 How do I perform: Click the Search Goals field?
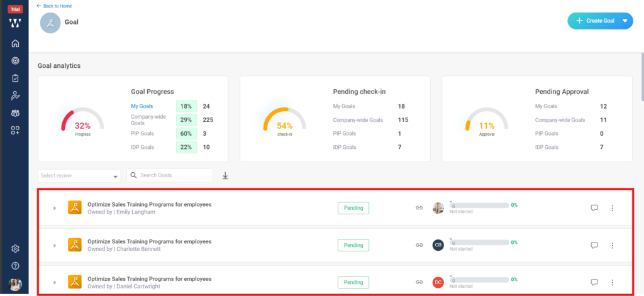click(x=170, y=175)
